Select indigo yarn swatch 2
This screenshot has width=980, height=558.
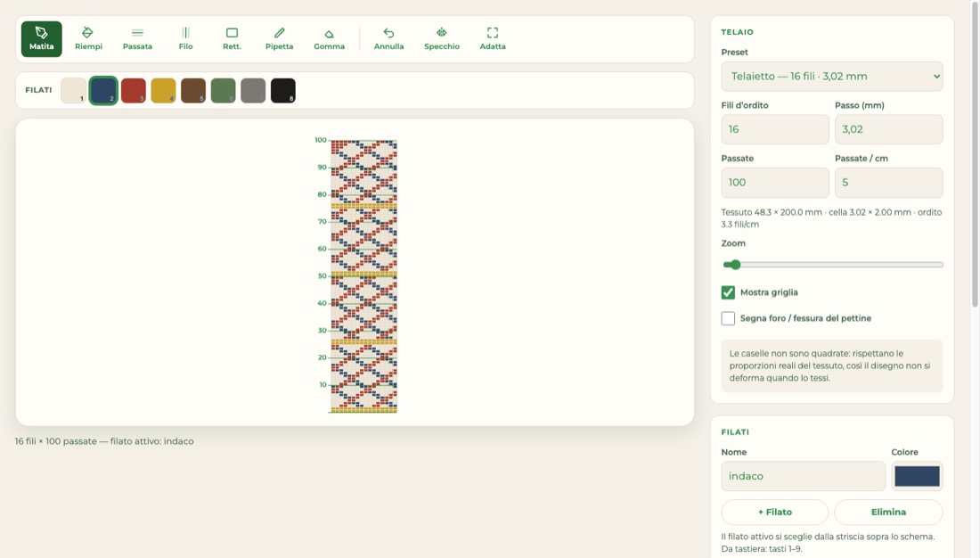(103, 91)
